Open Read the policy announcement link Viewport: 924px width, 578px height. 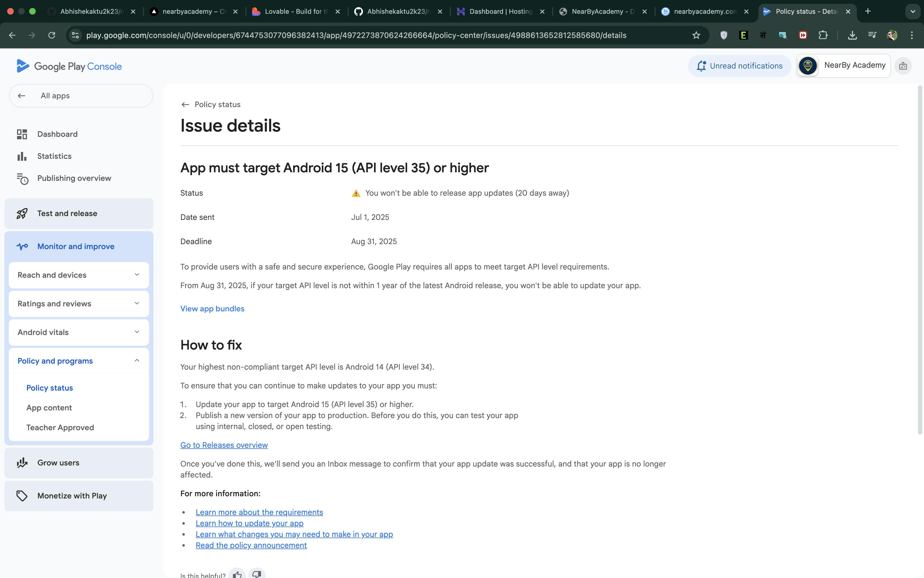click(x=251, y=546)
